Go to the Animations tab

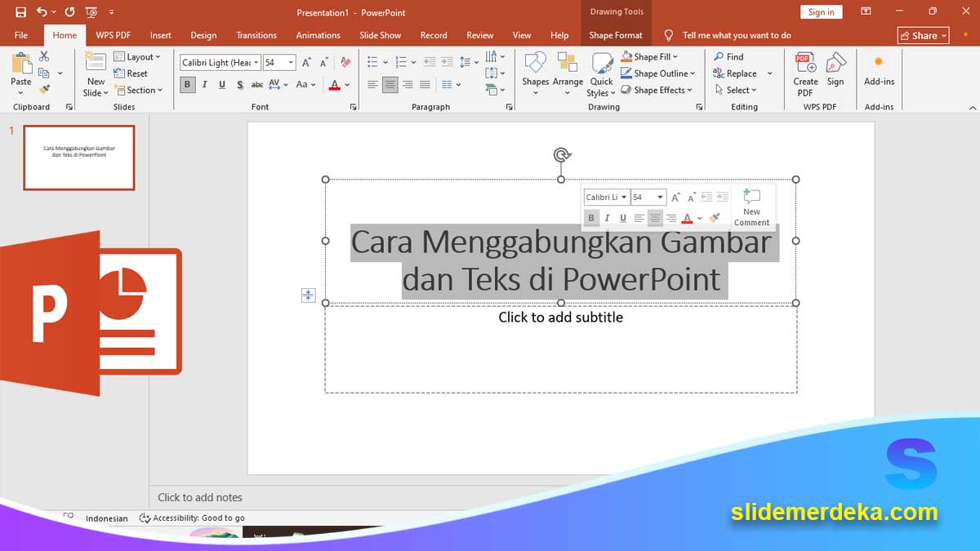[318, 35]
